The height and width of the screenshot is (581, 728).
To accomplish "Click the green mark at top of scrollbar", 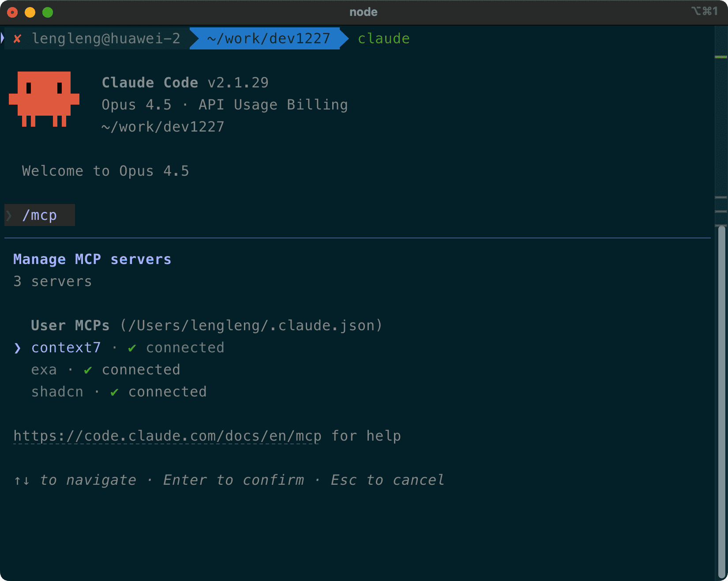I will tap(721, 57).
